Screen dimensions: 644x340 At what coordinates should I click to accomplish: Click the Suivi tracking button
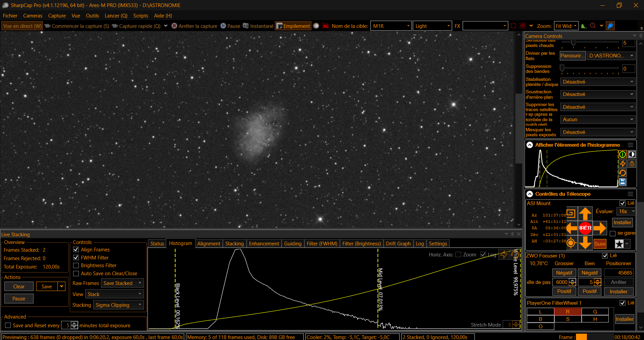point(600,244)
